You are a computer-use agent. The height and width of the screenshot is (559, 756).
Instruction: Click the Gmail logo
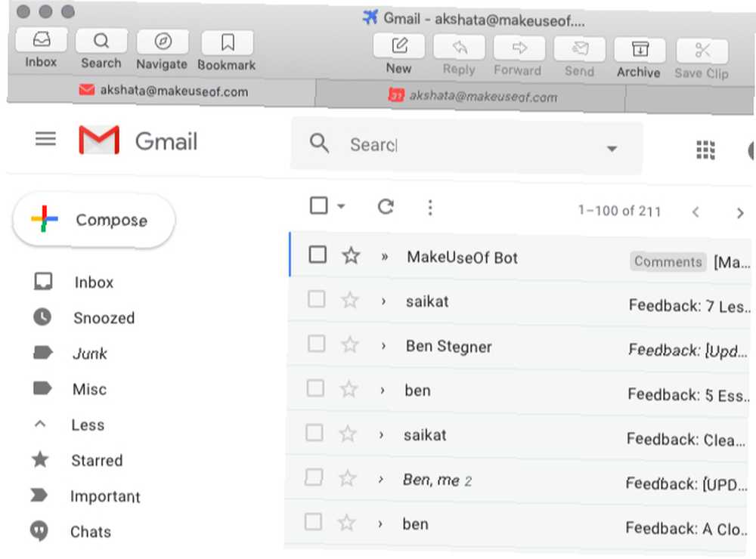tap(138, 141)
